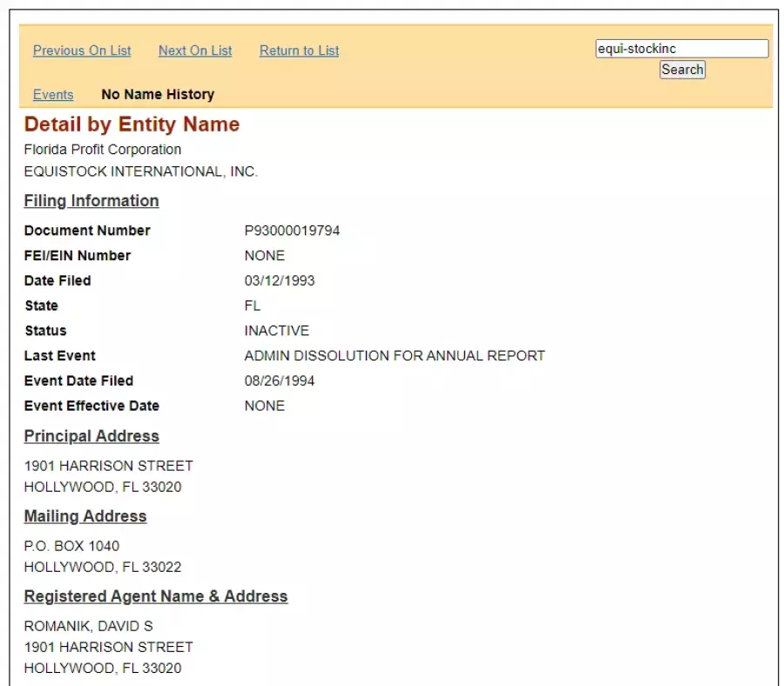The height and width of the screenshot is (686, 784).
Task: Click the Document Number label
Action: click(x=87, y=231)
